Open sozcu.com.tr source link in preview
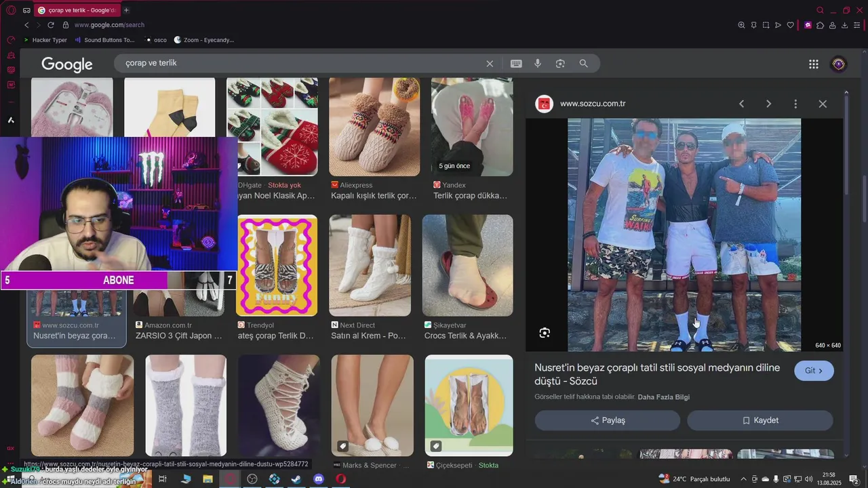Image resolution: width=868 pixels, height=488 pixels. click(x=593, y=104)
